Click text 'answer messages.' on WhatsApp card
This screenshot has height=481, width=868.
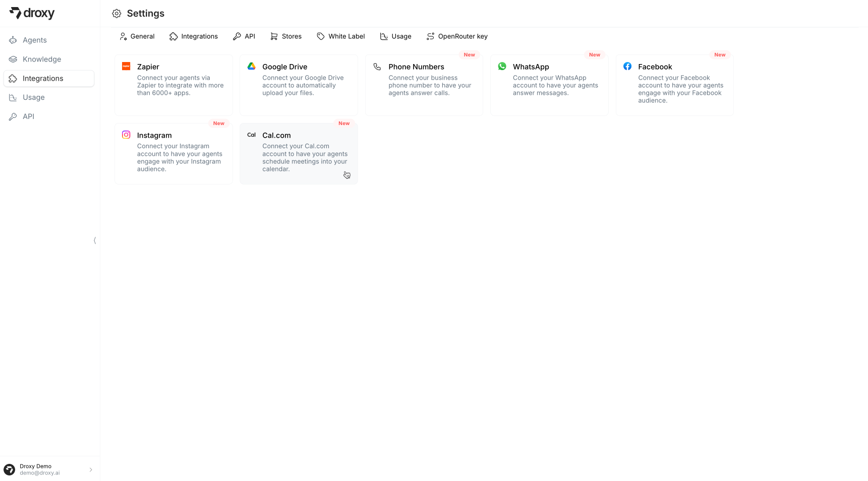(x=541, y=93)
